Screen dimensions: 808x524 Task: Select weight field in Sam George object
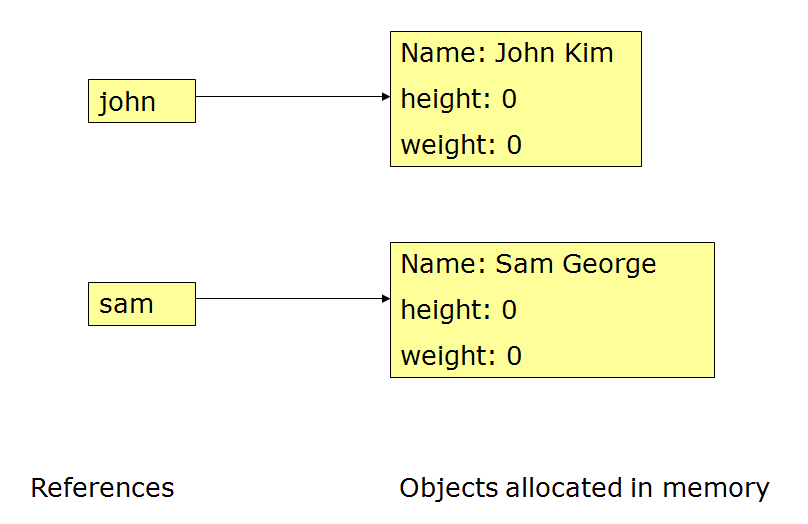(x=461, y=357)
